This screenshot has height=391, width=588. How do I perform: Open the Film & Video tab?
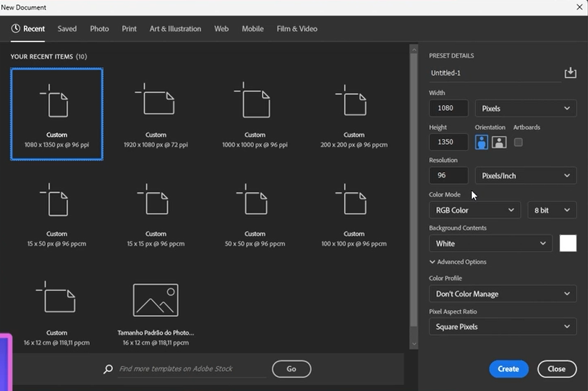pyautogui.click(x=297, y=29)
